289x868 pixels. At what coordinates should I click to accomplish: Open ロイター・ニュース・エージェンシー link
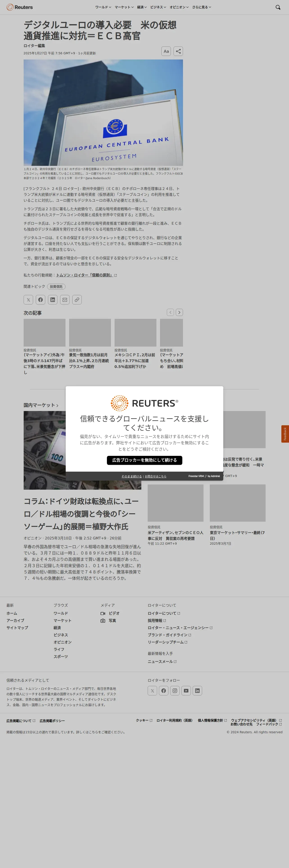point(180,628)
